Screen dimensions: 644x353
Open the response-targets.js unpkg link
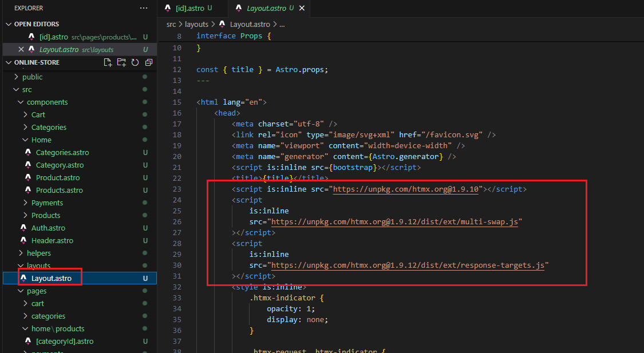pos(408,265)
